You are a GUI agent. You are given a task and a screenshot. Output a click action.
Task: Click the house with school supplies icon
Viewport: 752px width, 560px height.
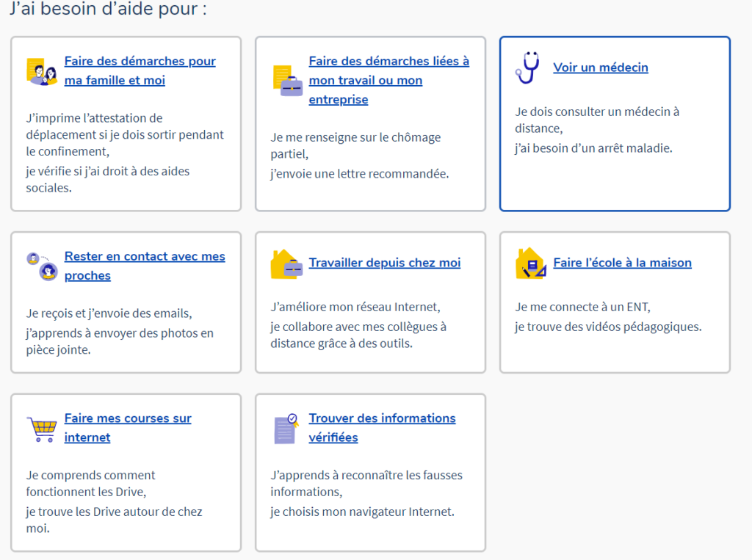[530, 263]
